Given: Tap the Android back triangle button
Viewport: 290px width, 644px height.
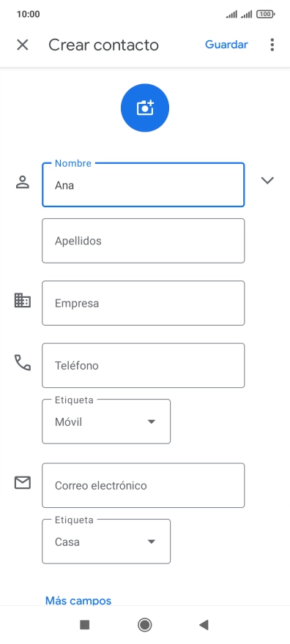Looking at the screenshot, I should tap(204, 625).
